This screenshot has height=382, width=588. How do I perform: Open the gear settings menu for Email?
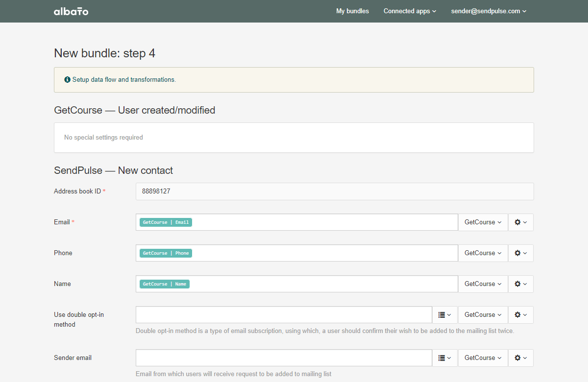point(520,222)
